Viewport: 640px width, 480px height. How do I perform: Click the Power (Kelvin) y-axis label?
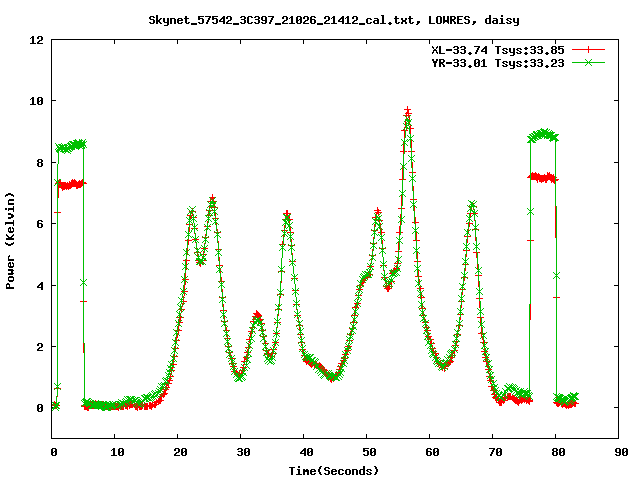[x=10, y=241]
